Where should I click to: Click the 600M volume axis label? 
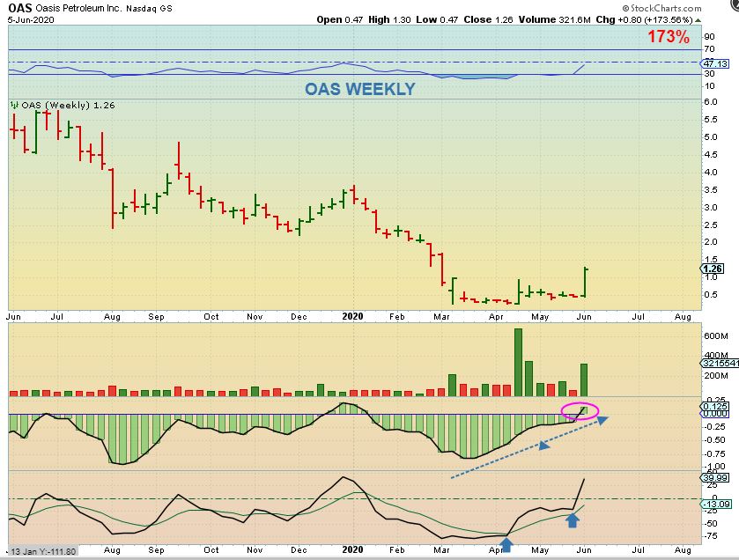coord(716,335)
